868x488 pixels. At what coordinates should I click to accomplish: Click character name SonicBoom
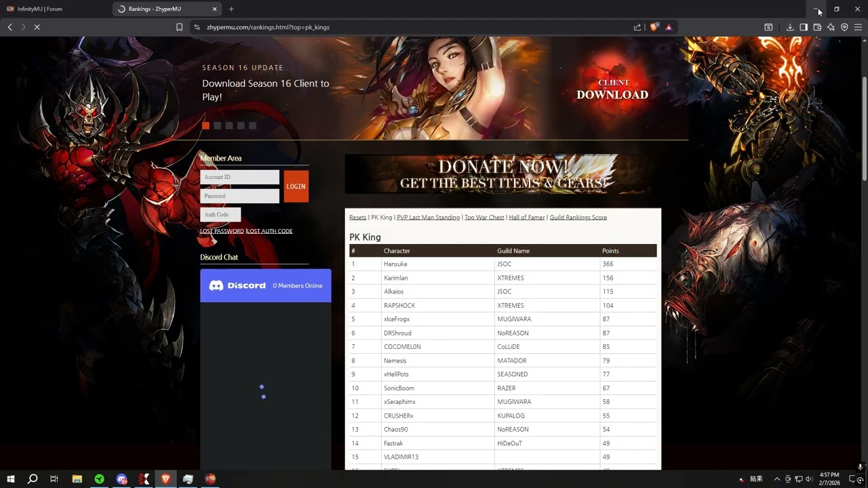click(399, 388)
